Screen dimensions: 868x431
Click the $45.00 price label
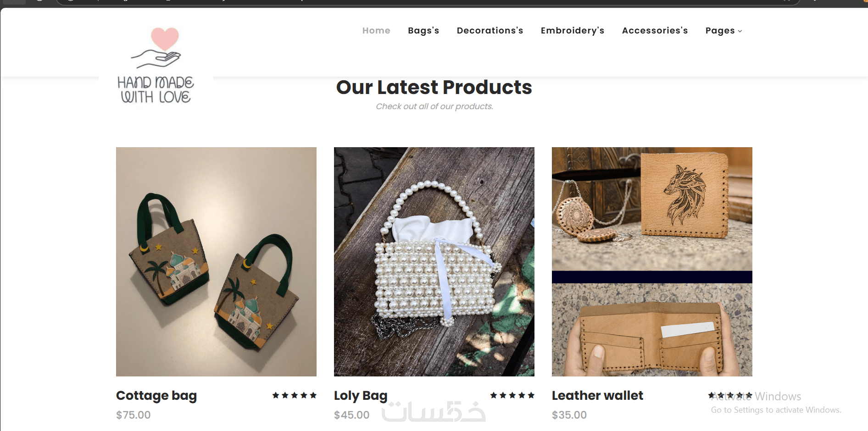click(351, 415)
